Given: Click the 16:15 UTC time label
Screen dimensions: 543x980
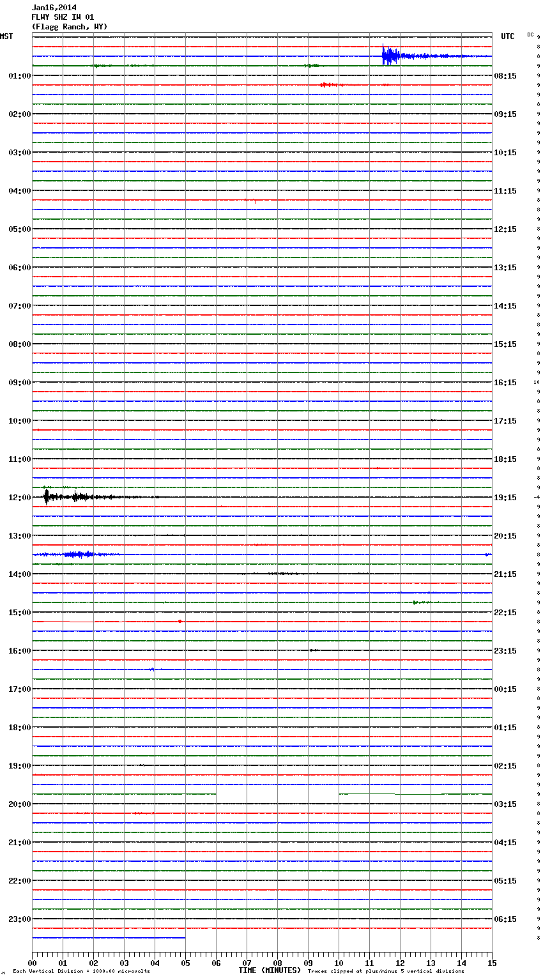Looking at the screenshot, I should [505, 383].
